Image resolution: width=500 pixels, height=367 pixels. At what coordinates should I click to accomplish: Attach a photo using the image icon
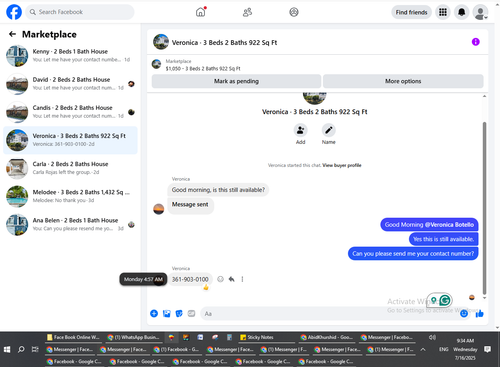click(x=167, y=313)
